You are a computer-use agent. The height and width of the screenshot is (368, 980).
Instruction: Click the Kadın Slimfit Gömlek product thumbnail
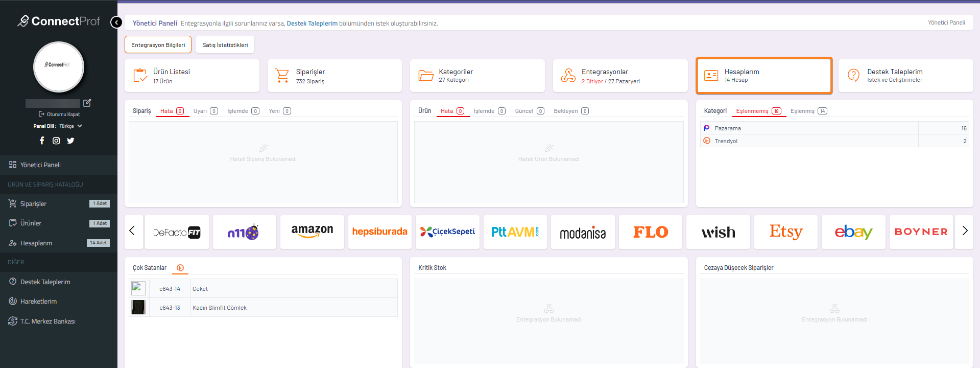[138, 308]
